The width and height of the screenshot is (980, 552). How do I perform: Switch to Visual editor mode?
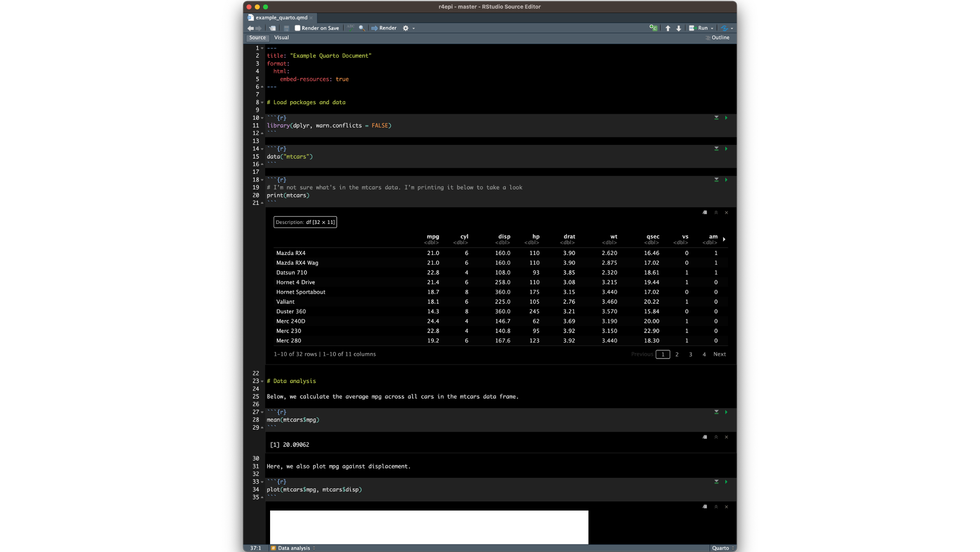(x=281, y=38)
